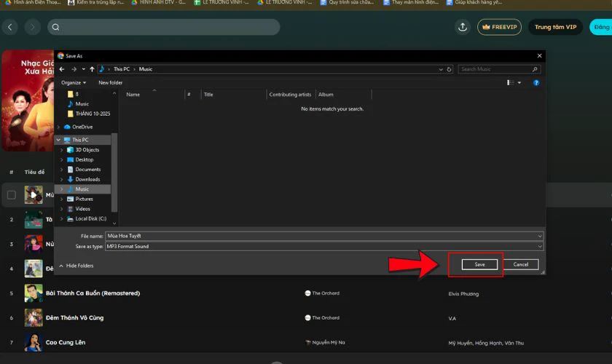Expand the OneDrive tree node
The image size is (612, 364).
point(58,127)
